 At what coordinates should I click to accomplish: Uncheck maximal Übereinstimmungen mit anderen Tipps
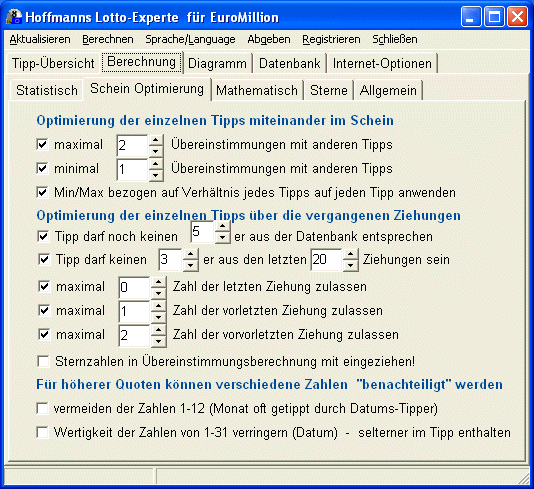pyautogui.click(x=42, y=144)
